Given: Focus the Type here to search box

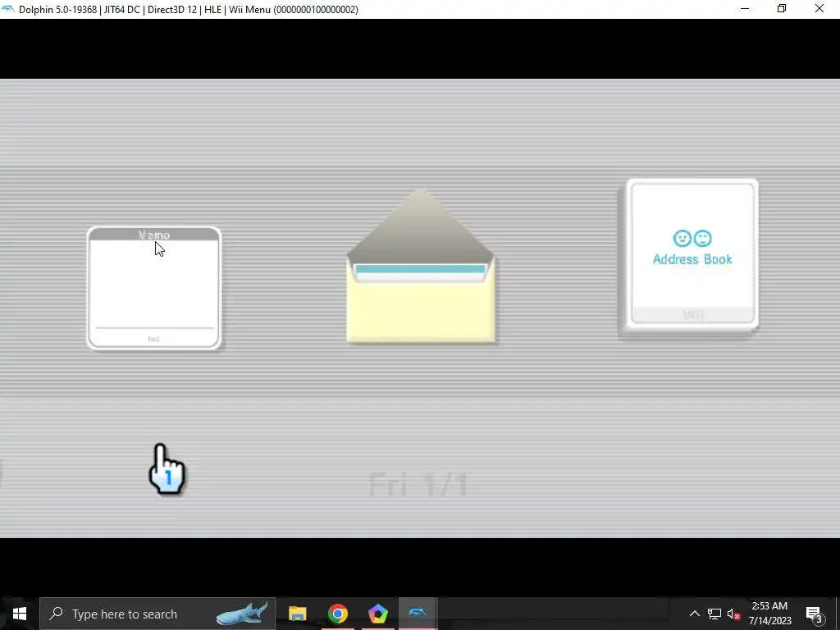Looking at the screenshot, I should click(x=157, y=614).
